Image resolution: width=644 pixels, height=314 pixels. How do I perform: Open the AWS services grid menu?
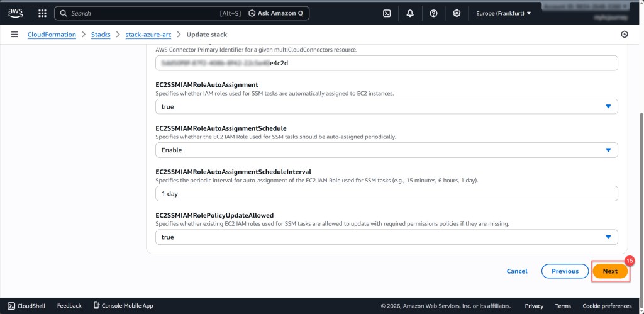[42, 13]
